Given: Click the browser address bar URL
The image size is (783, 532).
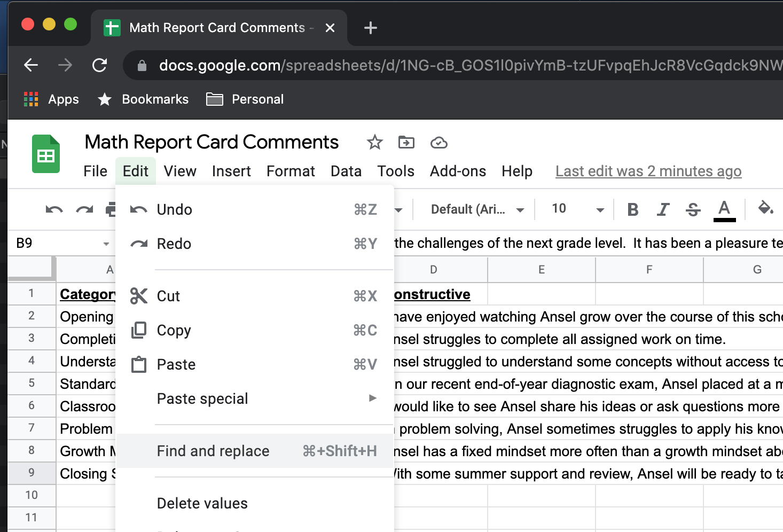Looking at the screenshot, I should (x=470, y=65).
